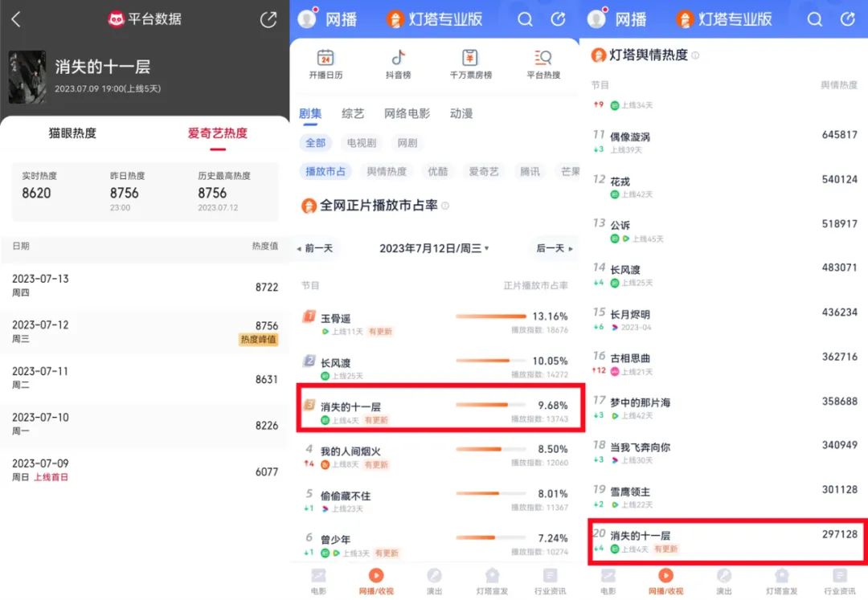
Task: Open 偷偷藏不住 row
Action: (x=436, y=500)
